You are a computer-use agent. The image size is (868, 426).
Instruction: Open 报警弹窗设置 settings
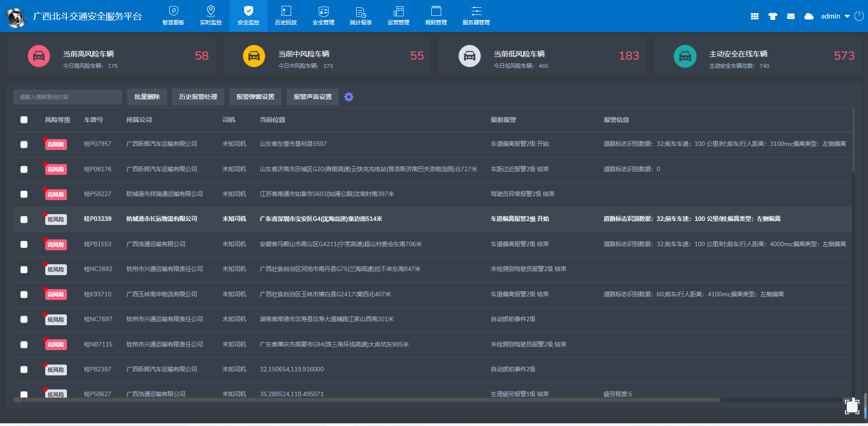[x=255, y=97]
